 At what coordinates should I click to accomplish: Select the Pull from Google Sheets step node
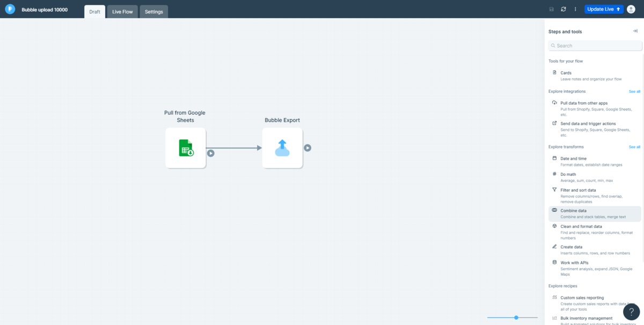point(186,147)
